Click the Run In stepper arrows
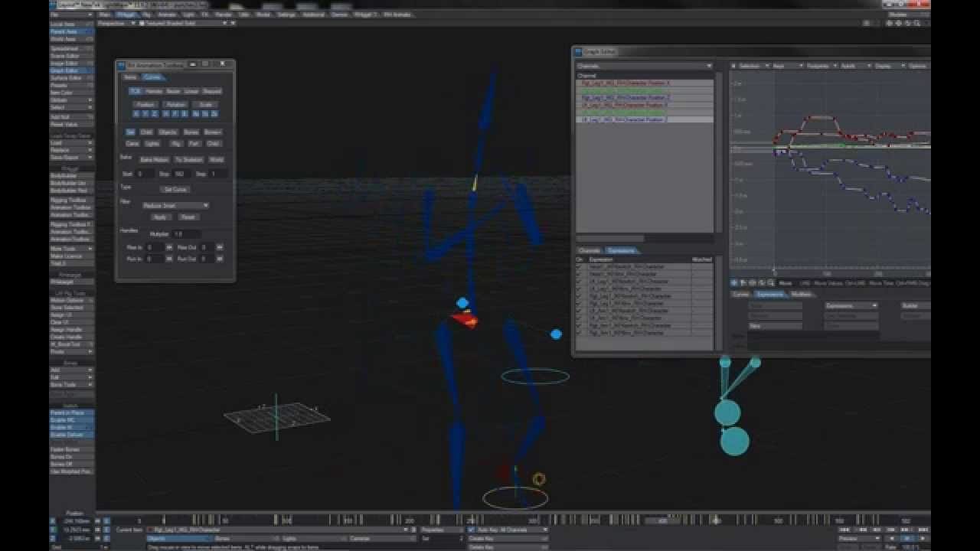 pyautogui.click(x=170, y=259)
